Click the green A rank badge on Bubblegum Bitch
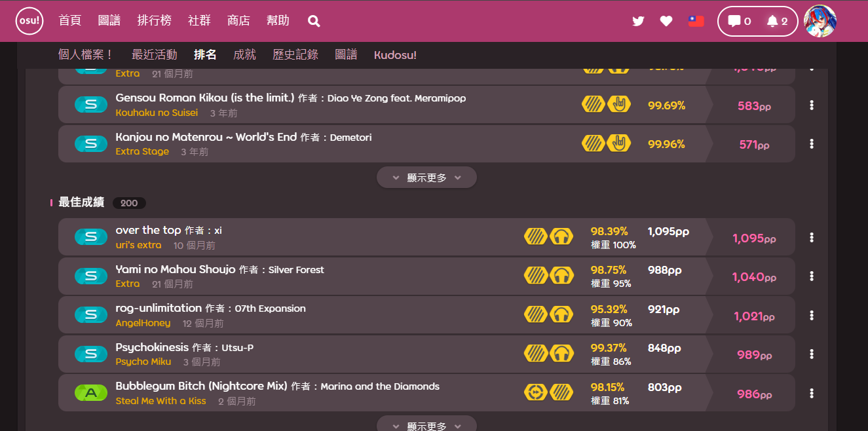 click(x=91, y=393)
